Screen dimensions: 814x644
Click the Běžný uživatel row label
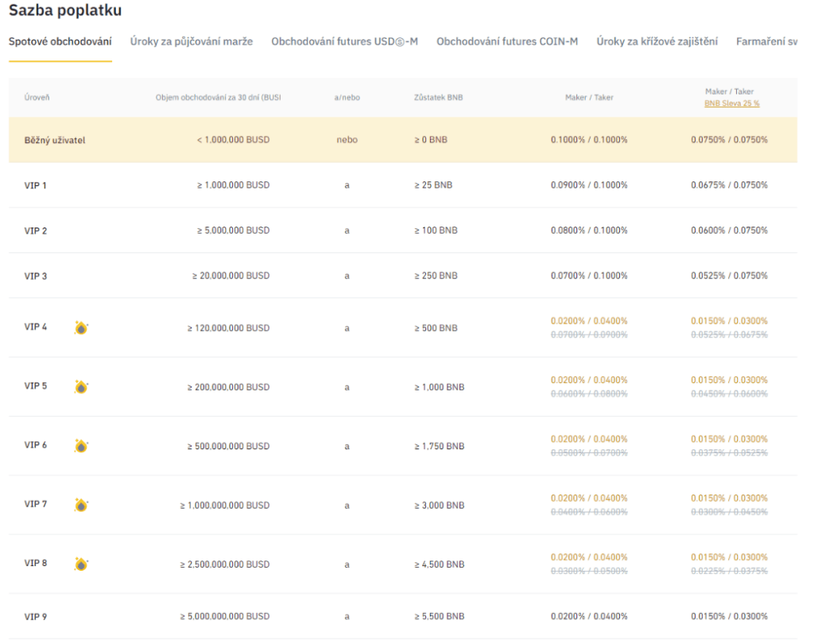tap(55, 140)
